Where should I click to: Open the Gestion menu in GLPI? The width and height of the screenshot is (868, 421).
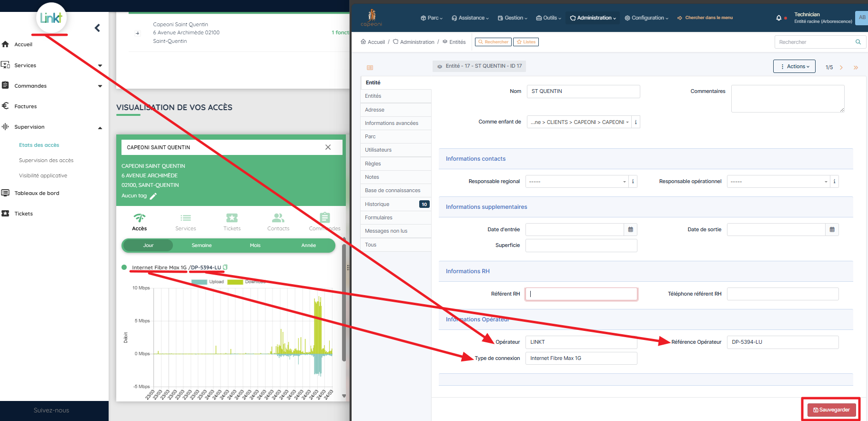click(x=512, y=18)
